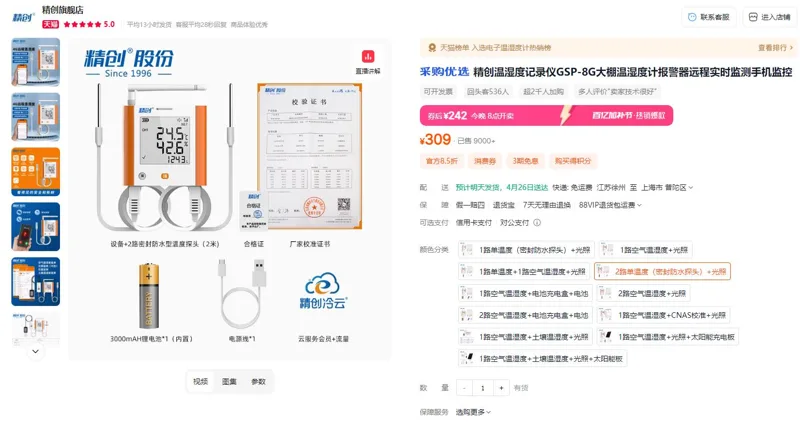The width and height of the screenshot is (800, 424).
Task: Click the 精创 store logo
Action: (23, 17)
